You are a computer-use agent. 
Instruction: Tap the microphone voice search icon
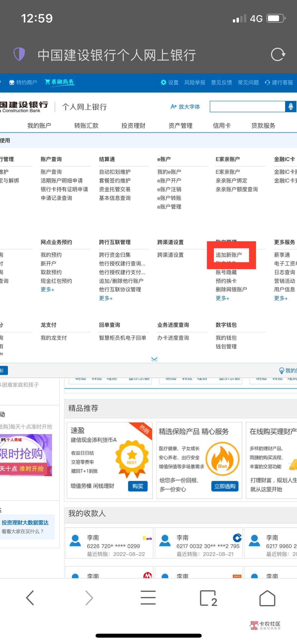pos(291,107)
